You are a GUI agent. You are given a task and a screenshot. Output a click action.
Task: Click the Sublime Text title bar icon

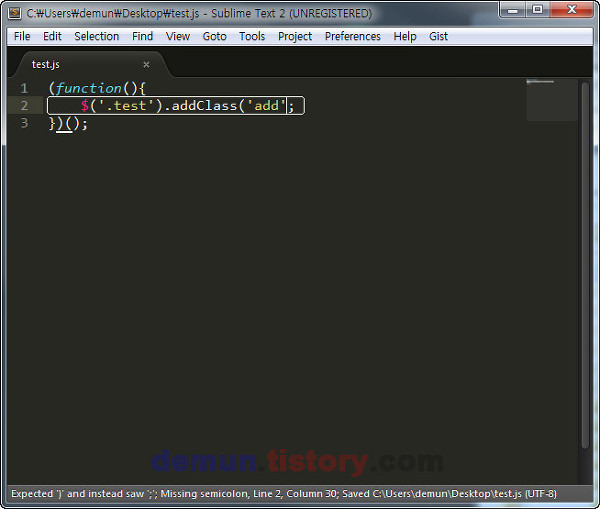tap(14, 13)
